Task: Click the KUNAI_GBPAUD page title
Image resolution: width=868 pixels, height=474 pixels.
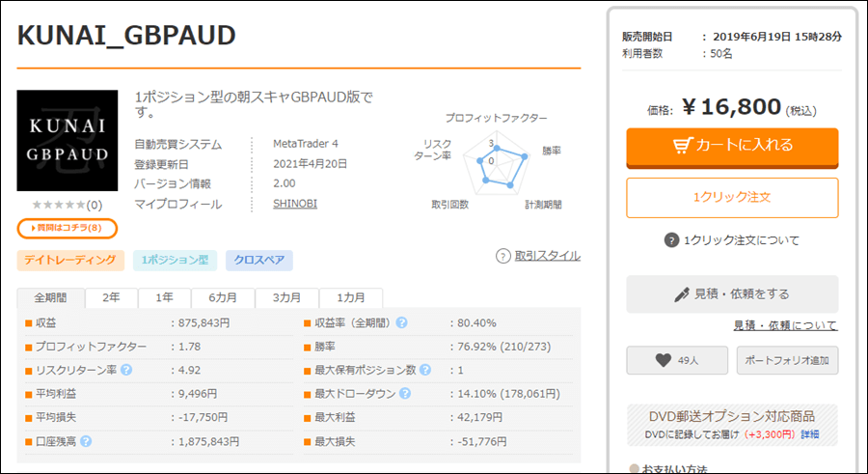Action: 126,36
